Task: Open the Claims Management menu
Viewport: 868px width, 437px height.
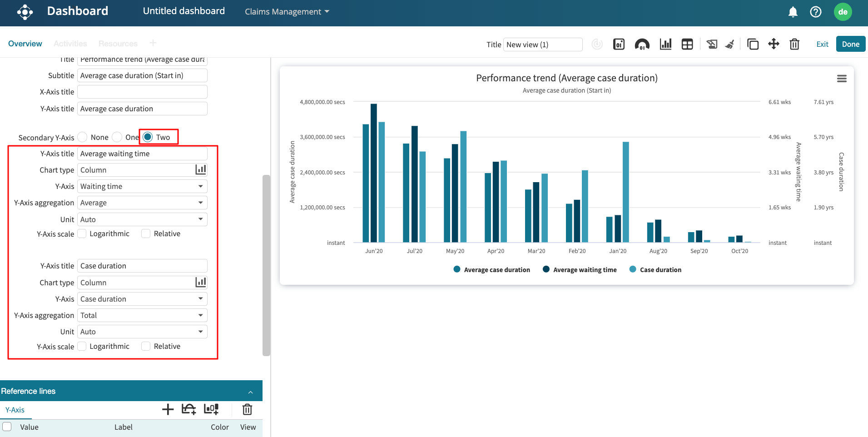Action: click(287, 12)
